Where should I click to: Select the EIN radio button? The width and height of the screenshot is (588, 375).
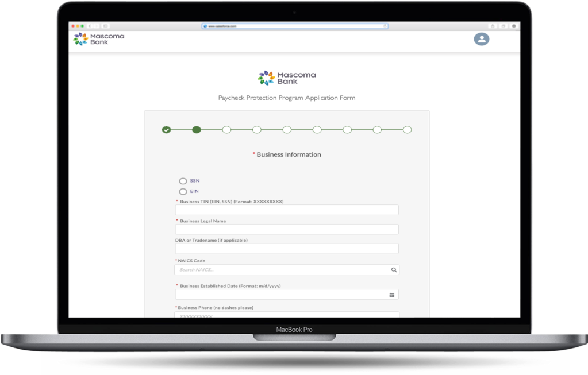183,191
